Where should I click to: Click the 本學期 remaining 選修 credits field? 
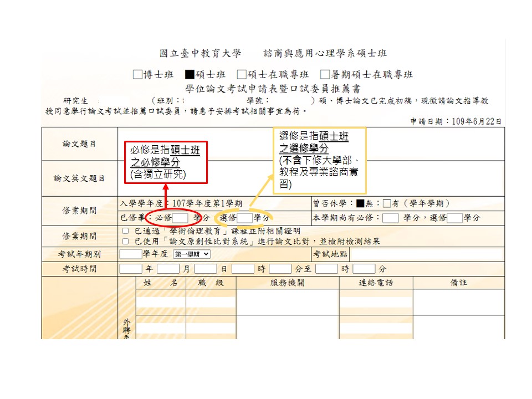[x=454, y=218]
